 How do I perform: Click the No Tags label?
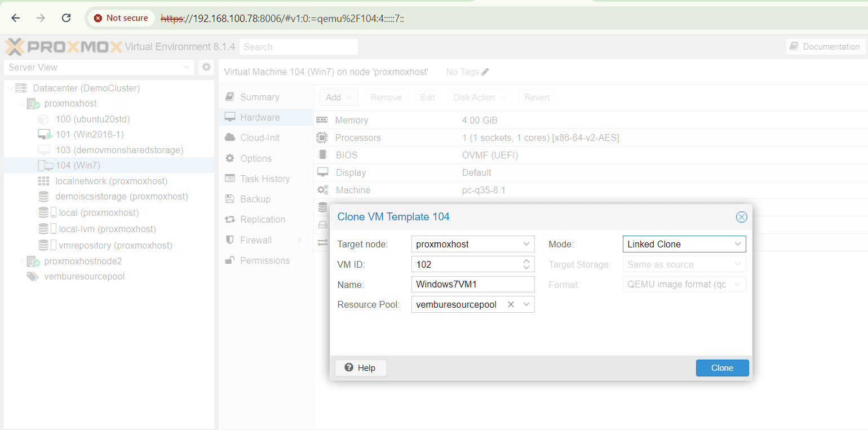tap(462, 72)
